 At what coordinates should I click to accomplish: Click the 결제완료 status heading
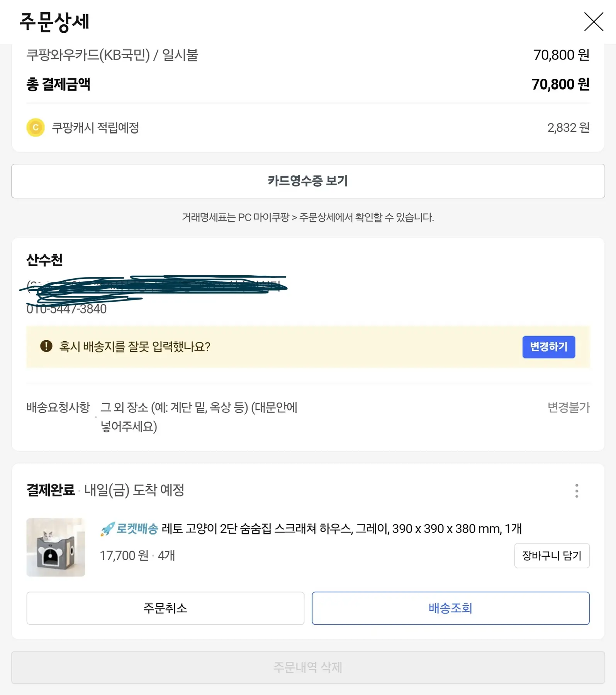[50, 490]
